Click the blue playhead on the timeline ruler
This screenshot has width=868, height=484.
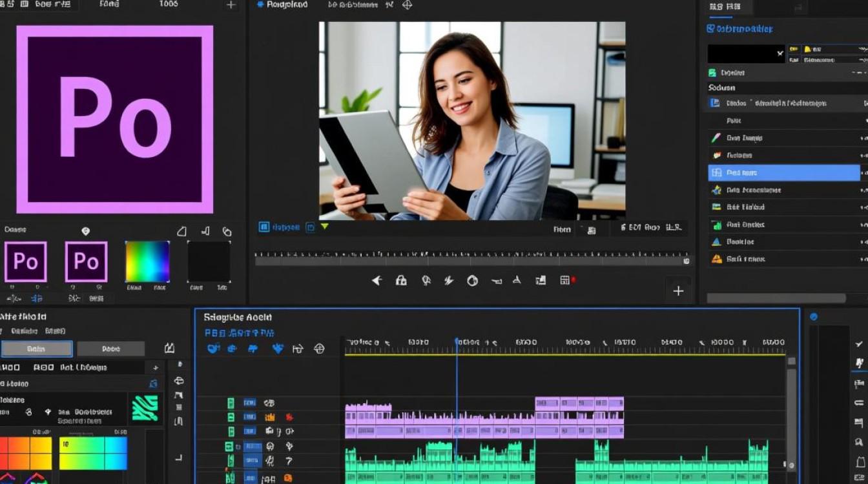457,342
